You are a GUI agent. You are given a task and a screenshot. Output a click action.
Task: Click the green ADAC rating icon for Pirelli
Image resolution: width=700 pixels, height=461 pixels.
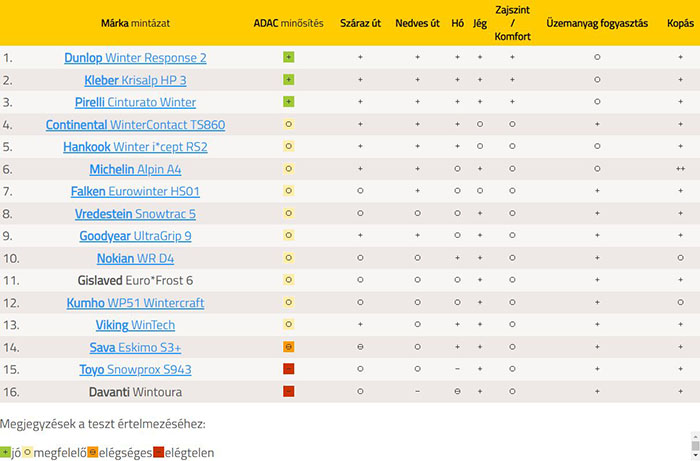tap(288, 102)
